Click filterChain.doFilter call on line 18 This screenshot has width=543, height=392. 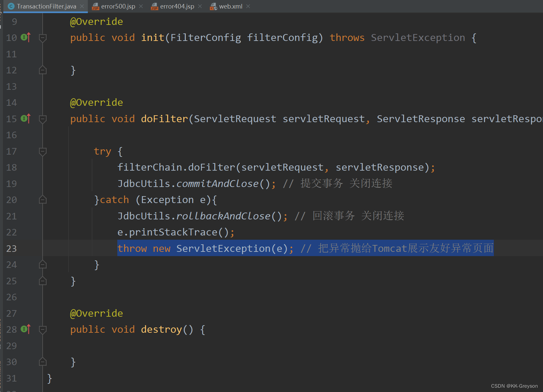(176, 167)
